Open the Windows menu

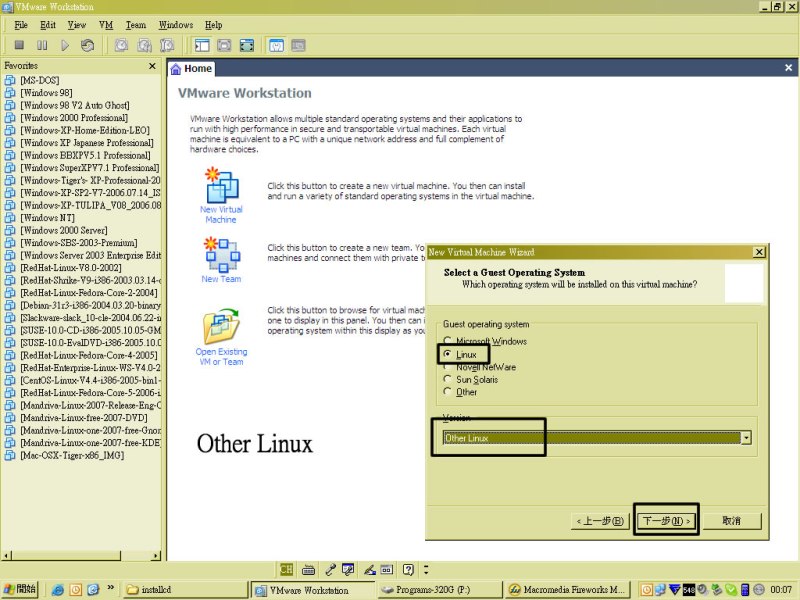[176, 25]
